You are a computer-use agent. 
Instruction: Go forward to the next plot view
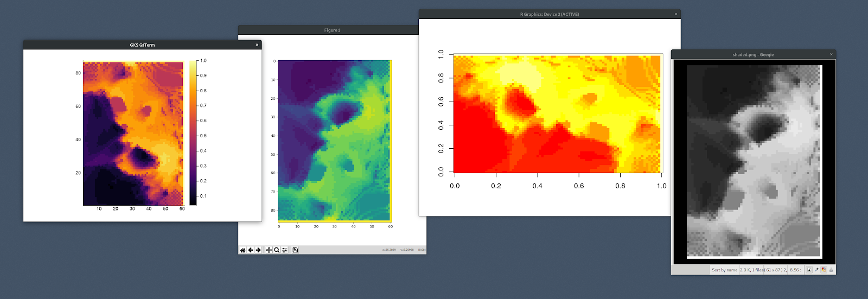tap(258, 250)
